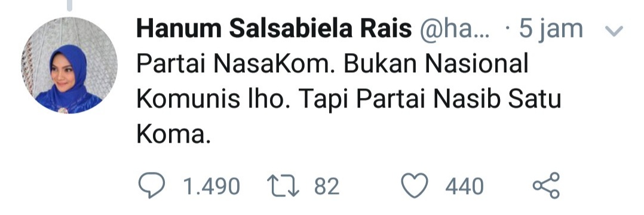
Task: Open Hanum Salsabiela Rais profile picture
Action: pos(69,65)
